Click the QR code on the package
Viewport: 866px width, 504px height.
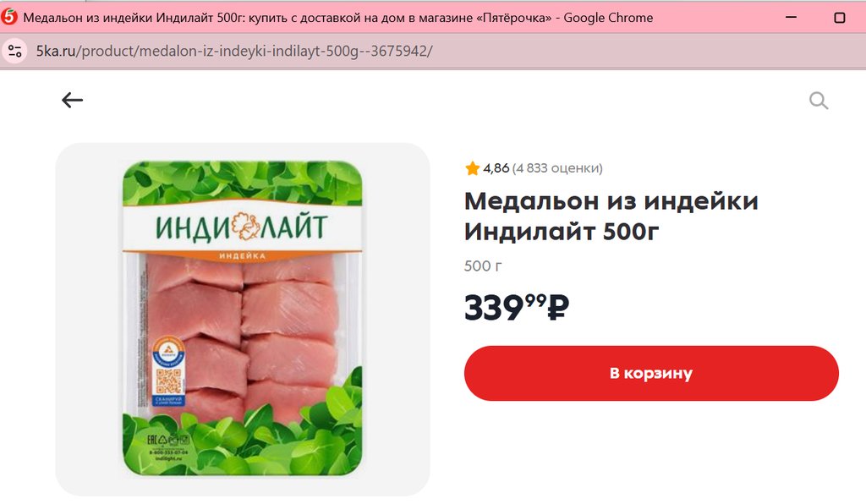point(168,381)
